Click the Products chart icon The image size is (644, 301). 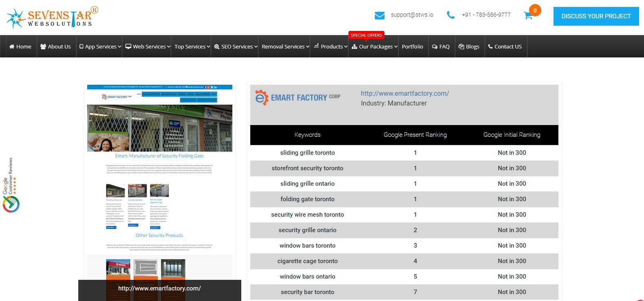coord(316,46)
